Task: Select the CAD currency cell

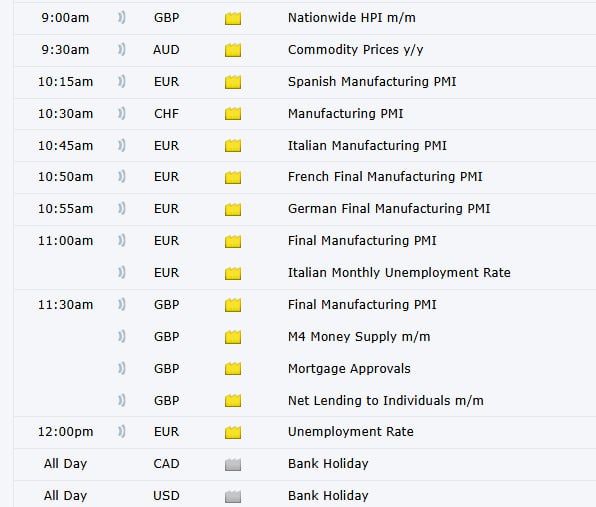Action: coord(166,464)
